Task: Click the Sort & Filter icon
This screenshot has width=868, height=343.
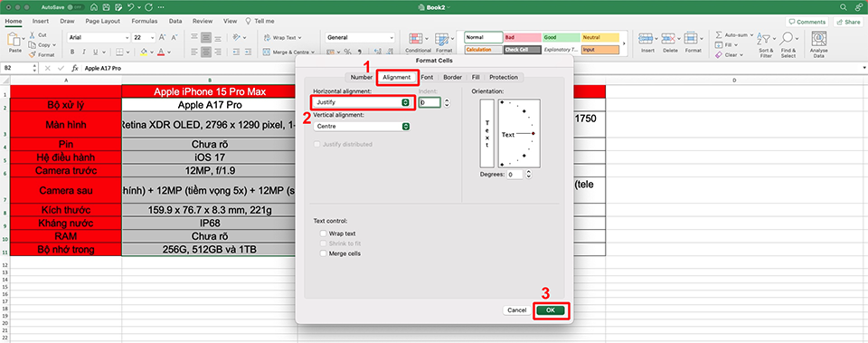Action: [765, 39]
